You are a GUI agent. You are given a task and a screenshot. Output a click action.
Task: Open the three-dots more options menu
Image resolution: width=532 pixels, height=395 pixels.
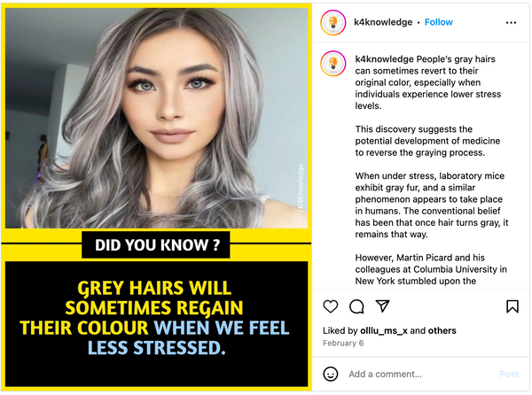511,23
